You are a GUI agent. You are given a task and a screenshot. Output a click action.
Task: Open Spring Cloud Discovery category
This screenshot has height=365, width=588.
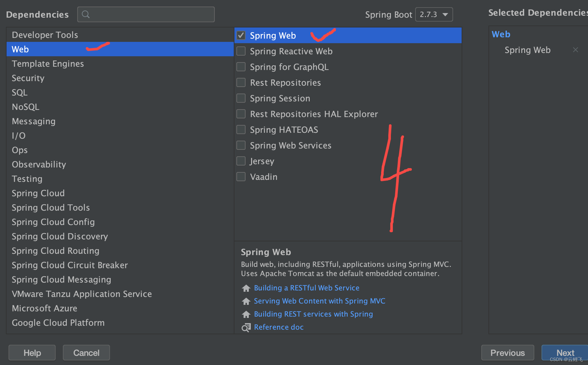point(120,236)
